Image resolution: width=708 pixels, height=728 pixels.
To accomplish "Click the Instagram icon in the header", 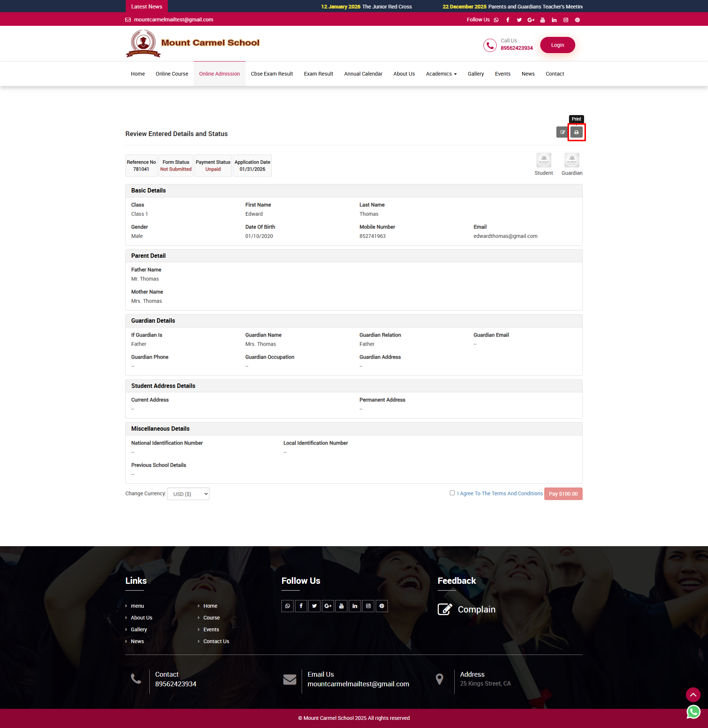I will point(566,20).
